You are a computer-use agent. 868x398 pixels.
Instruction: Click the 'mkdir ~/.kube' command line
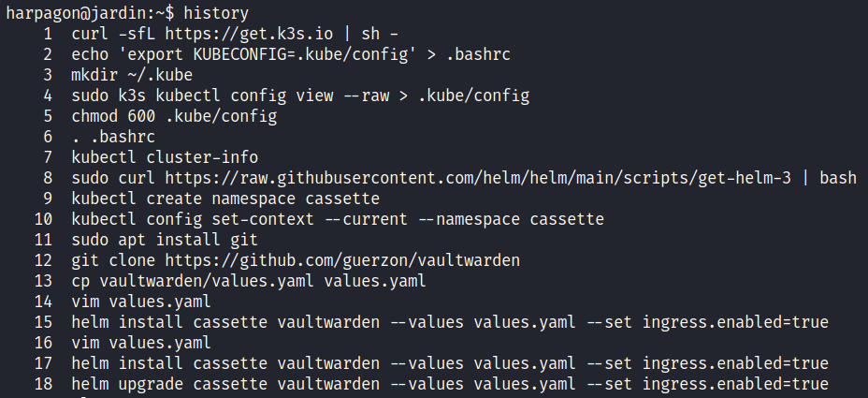(131, 75)
